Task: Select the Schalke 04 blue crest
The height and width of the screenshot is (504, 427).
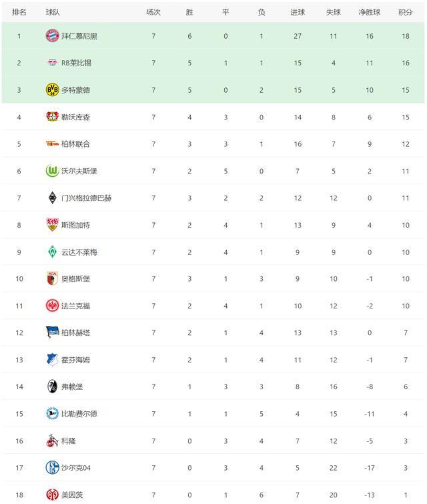Action: coord(52,467)
